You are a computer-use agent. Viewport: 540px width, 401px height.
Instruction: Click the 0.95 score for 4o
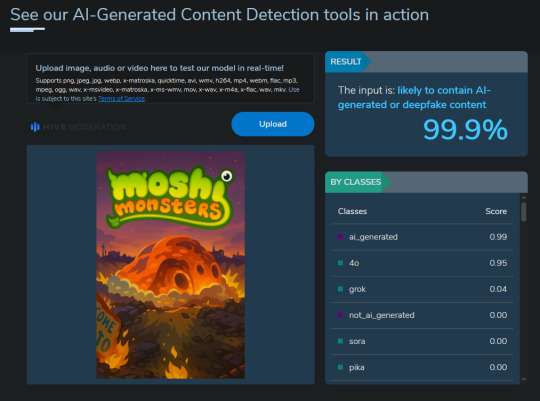click(498, 263)
